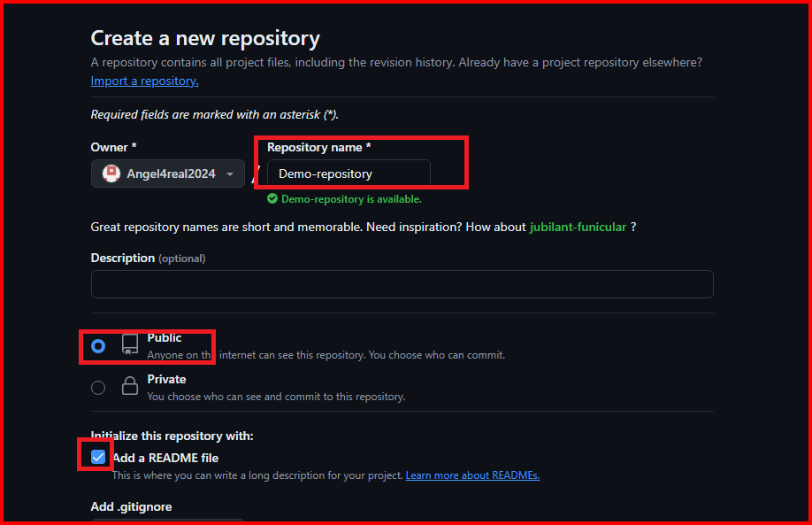812x525 pixels.
Task: Click the Add .gitignore heading
Action: 131,506
